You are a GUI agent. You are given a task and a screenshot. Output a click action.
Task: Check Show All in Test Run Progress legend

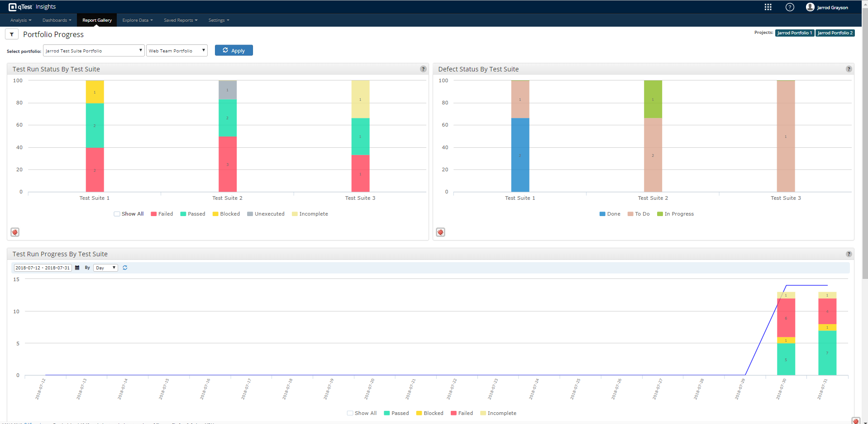tap(350, 413)
